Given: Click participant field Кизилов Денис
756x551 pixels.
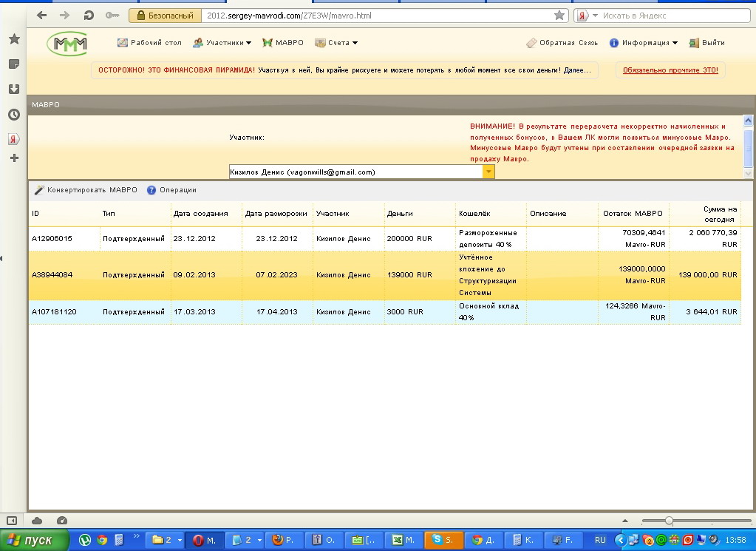Looking at the screenshot, I should (355, 172).
